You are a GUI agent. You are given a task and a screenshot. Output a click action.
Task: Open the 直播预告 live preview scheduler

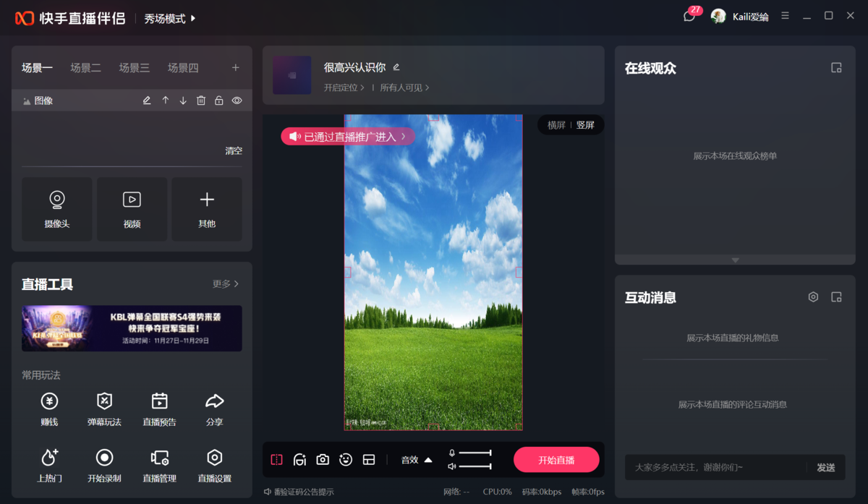point(159,409)
